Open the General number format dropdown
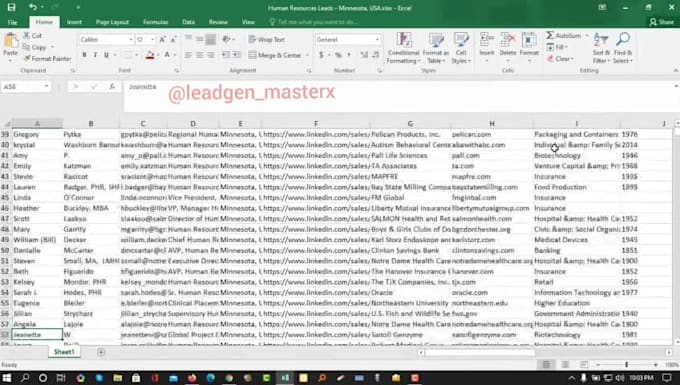Viewport: 680px width, 385px height. click(x=377, y=39)
